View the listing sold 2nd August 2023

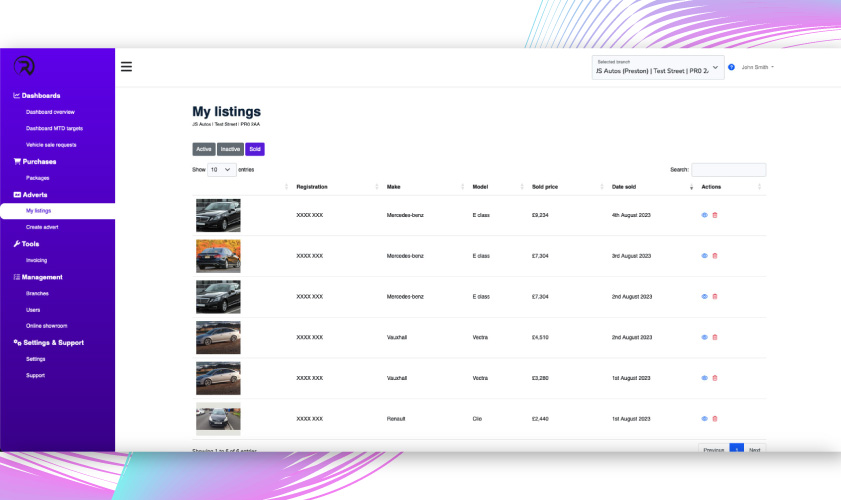coord(704,296)
